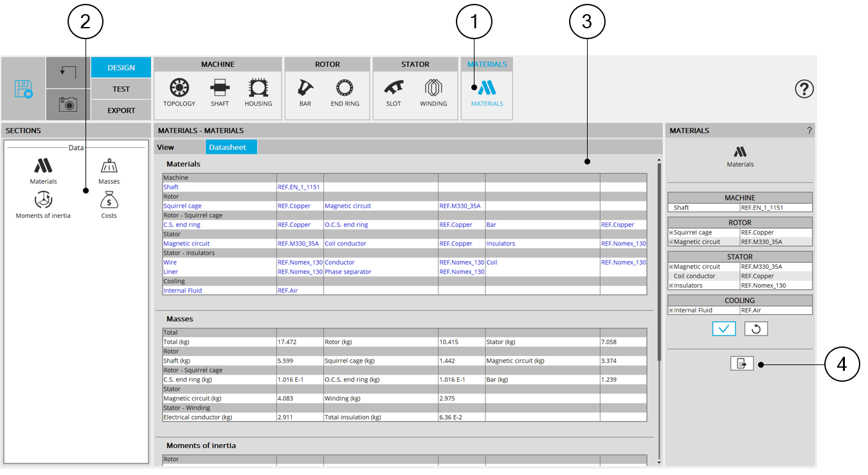The height and width of the screenshot is (475, 868).
Task: Open the TEST mode
Action: coord(121,89)
